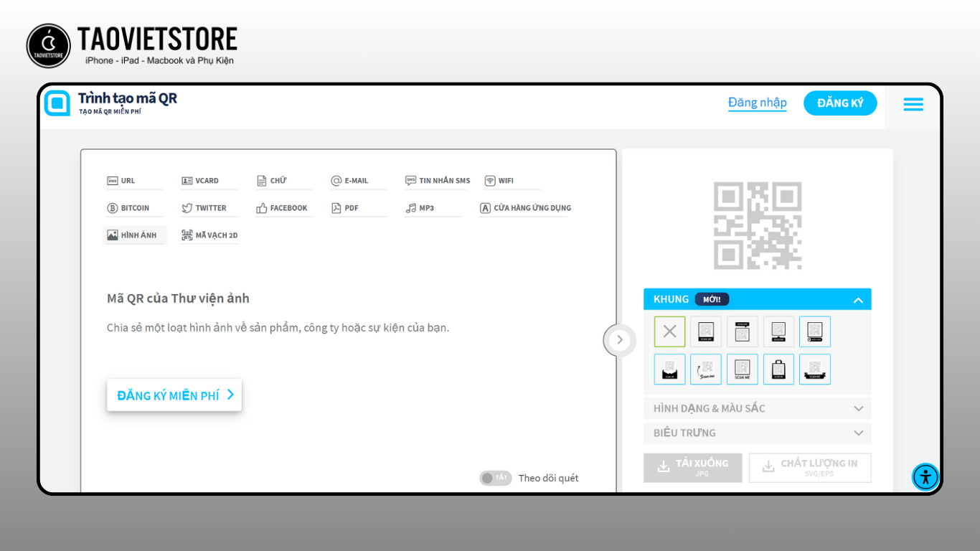Click the round arrow next button

click(620, 340)
